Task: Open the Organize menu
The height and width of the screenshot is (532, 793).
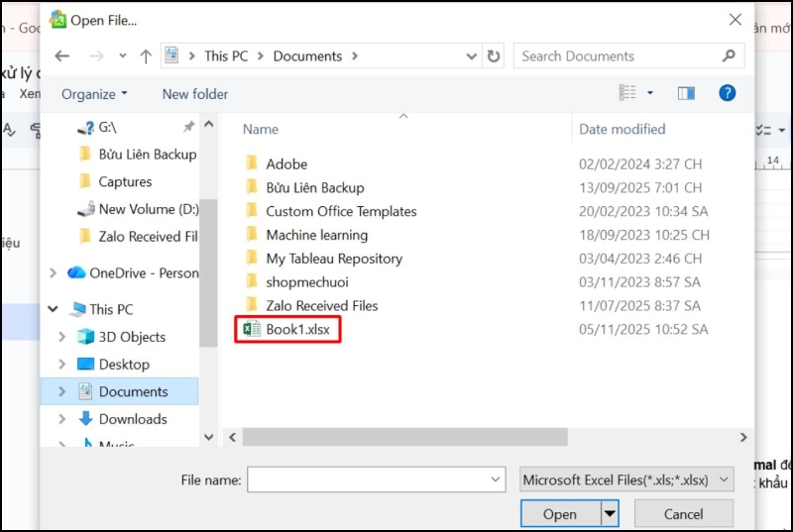Action: (x=94, y=94)
